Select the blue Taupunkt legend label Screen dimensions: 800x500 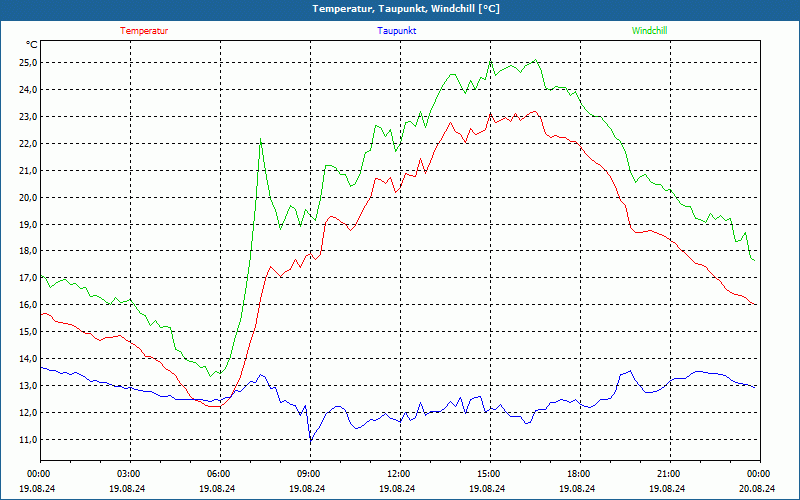click(x=396, y=31)
